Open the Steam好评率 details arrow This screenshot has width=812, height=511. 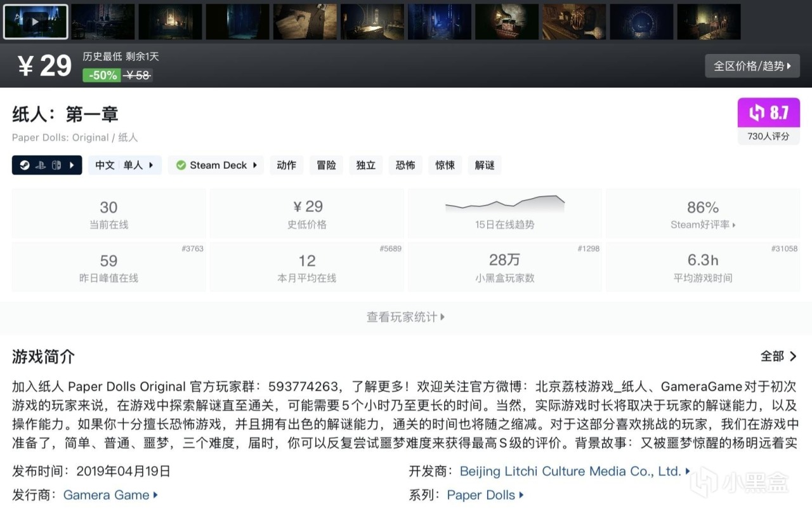pos(734,225)
